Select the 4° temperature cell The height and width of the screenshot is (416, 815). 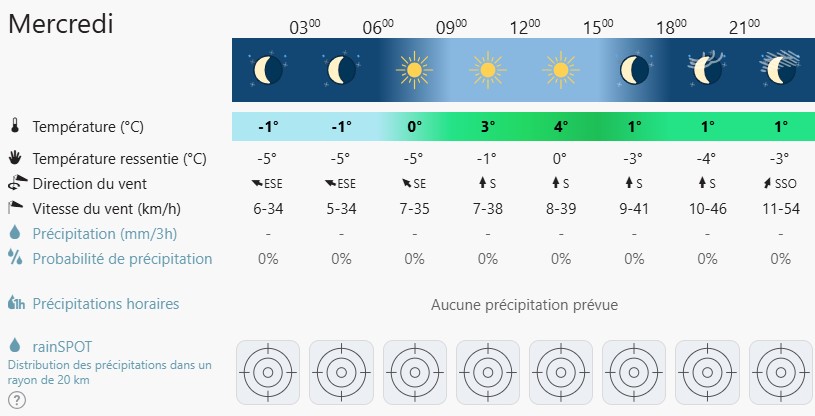(560, 126)
